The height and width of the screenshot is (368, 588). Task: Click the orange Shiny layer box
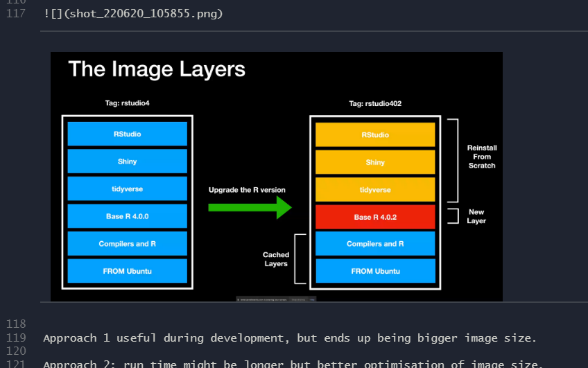pos(375,162)
